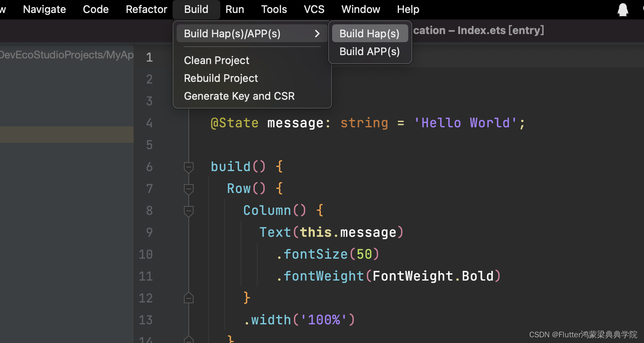Click fold end marker on line 12
Viewport: 644px width, 343px height.
point(188,298)
